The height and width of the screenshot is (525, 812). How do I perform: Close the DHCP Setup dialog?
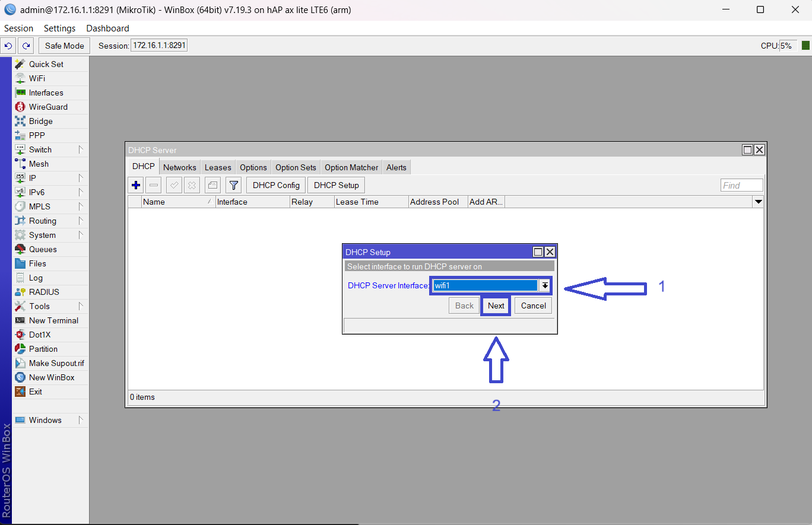[550, 252]
